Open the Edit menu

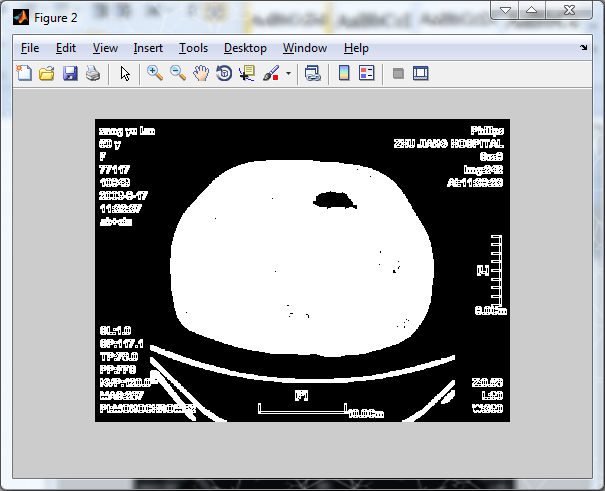[66, 48]
